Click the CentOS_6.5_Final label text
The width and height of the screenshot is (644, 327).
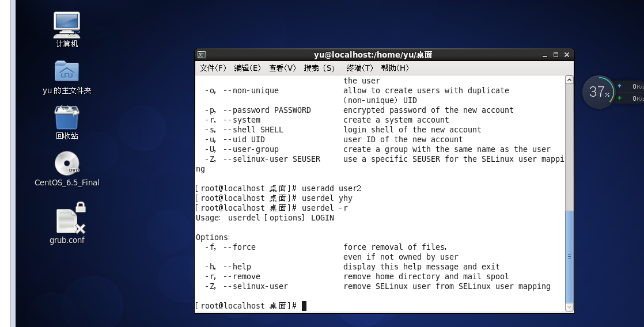pos(67,182)
